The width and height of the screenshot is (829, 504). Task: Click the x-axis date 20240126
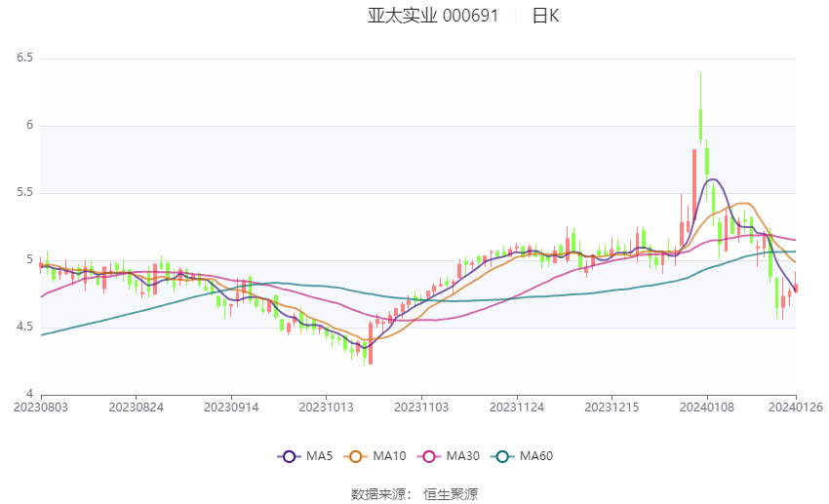[796, 407]
